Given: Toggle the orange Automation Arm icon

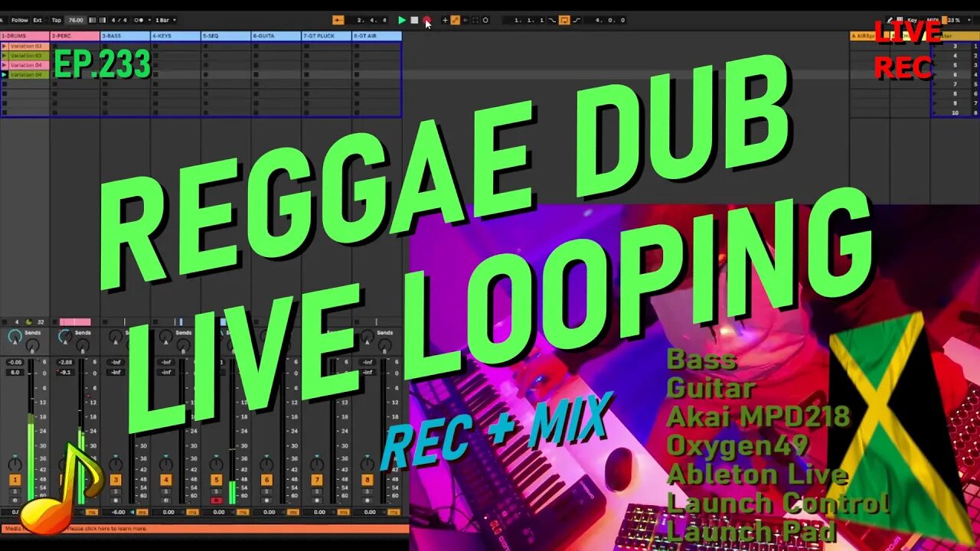Looking at the screenshot, I should [455, 20].
